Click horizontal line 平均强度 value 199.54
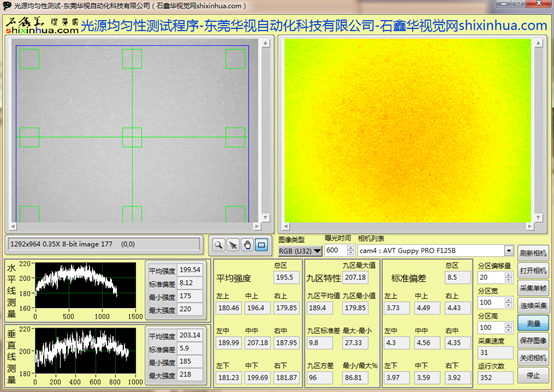Image resolution: width=554 pixels, height=392 pixels. coord(190,270)
